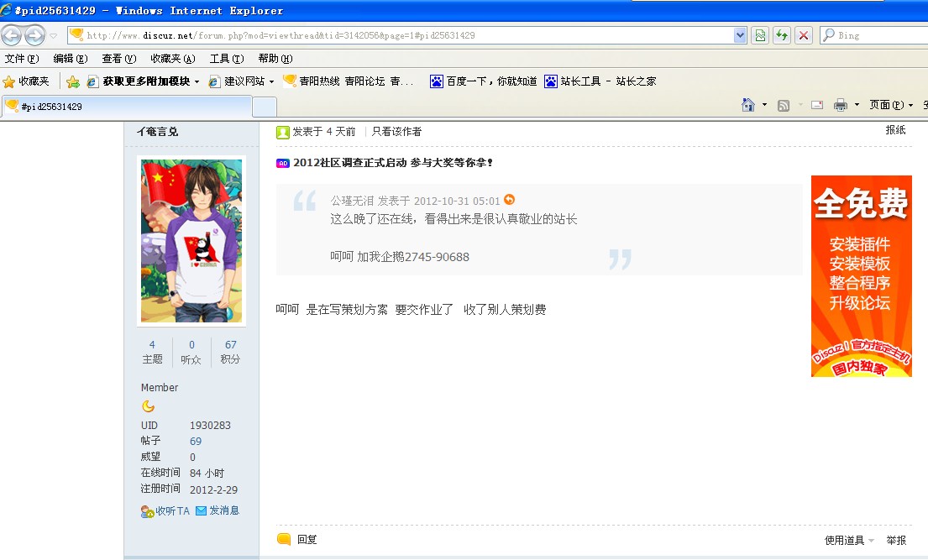Click the purple AD badge icon
The height and width of the screenshot is (560, 928).
283,163
